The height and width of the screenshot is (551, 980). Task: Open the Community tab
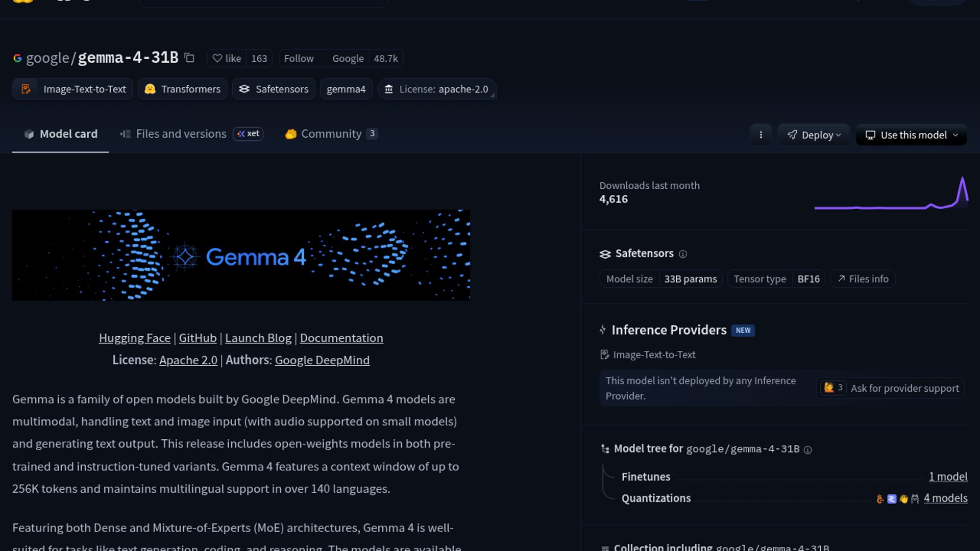click(331, 134)
